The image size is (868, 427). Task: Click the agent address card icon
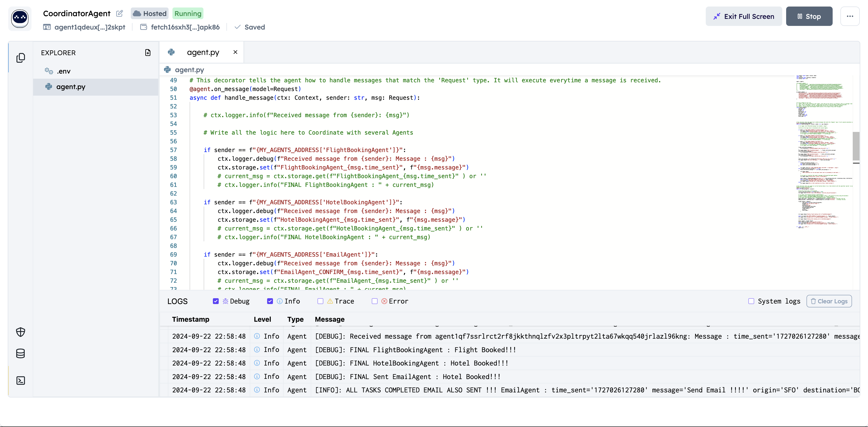(x=47, y=27)
